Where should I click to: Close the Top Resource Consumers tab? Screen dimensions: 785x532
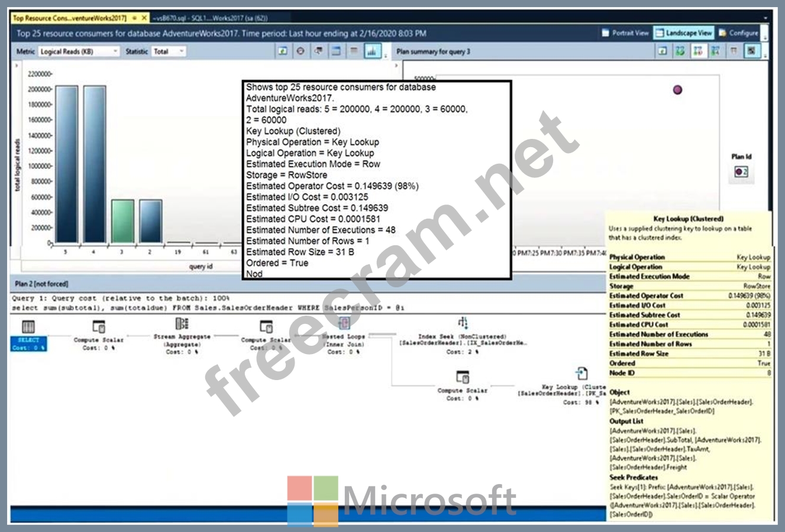[144, 18]
